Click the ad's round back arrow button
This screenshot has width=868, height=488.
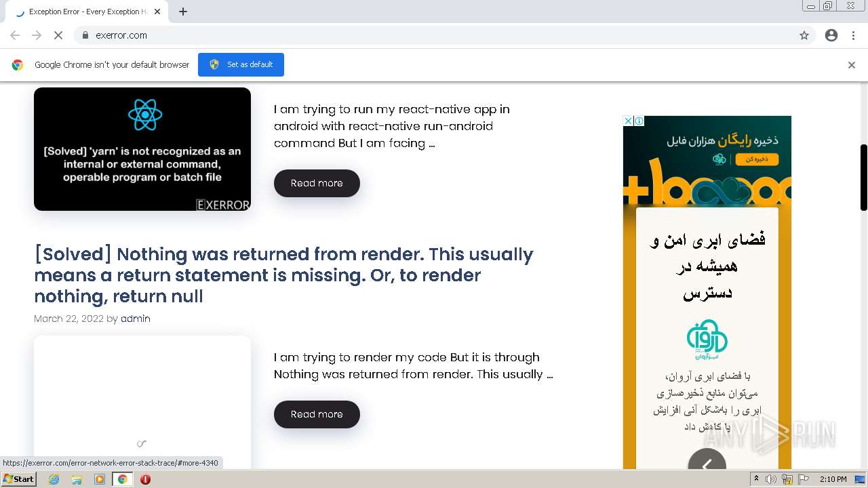[x=707, y=460]
